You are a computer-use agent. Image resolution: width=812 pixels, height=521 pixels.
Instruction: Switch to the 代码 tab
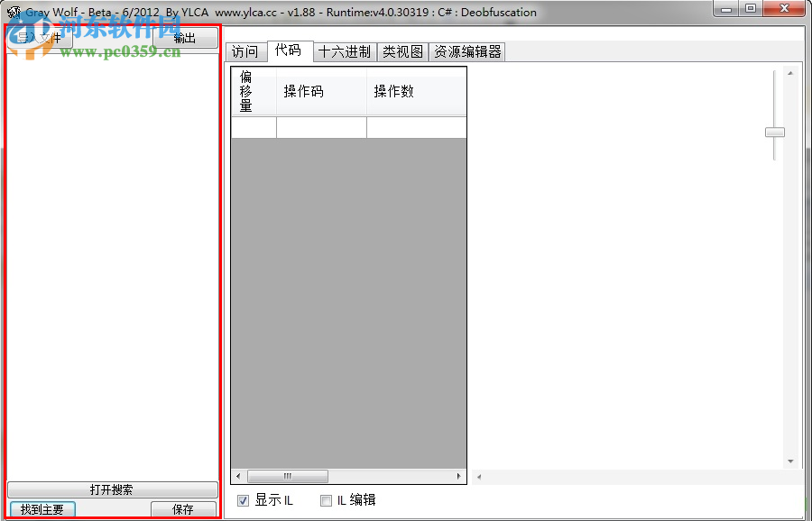coord(288,50)
